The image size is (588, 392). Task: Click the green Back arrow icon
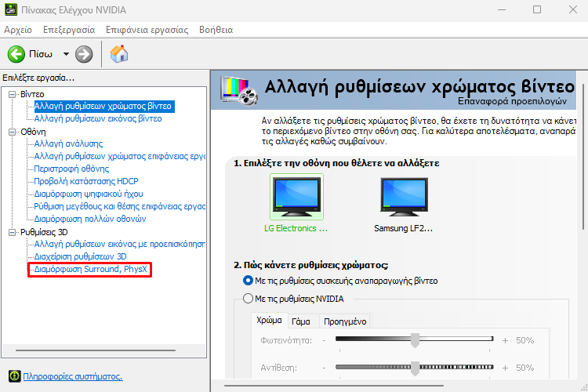(x=16, y=54)
